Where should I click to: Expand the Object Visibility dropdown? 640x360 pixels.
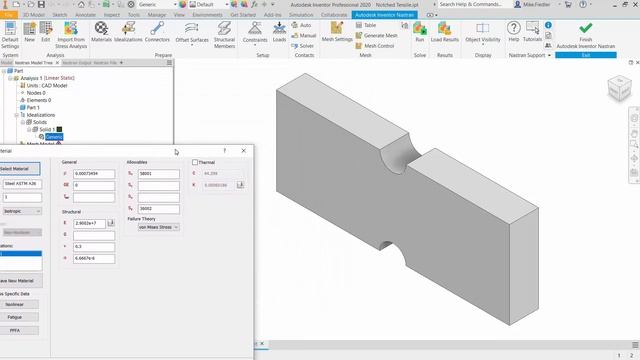pos(483,44)
